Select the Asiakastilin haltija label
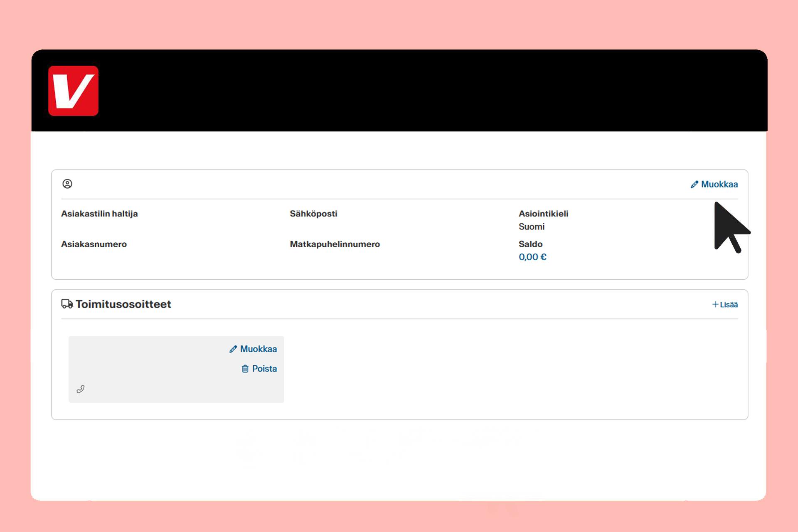 tap(99, 214)
